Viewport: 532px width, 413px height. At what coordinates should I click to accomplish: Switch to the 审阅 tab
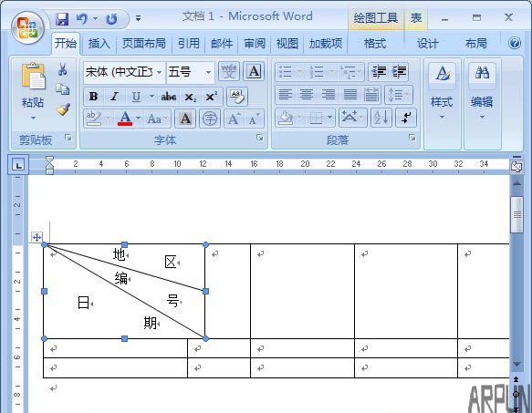coord(255,44)
